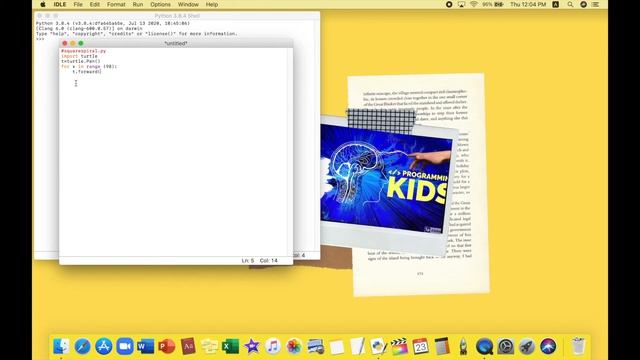The width and height of the screenshot is (640, 360).
Task: Open the Music app in the dock
Action: 273,347
